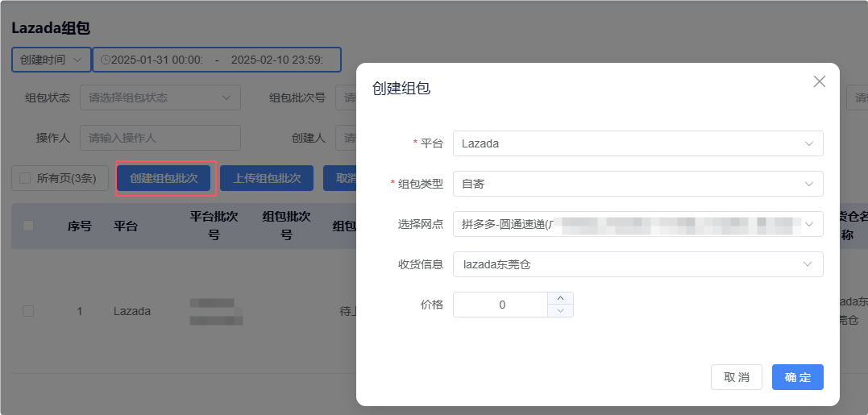Increase 价格 value with up arrow
868x415 pixels.
pyautogui.click(x=560, y=298)
